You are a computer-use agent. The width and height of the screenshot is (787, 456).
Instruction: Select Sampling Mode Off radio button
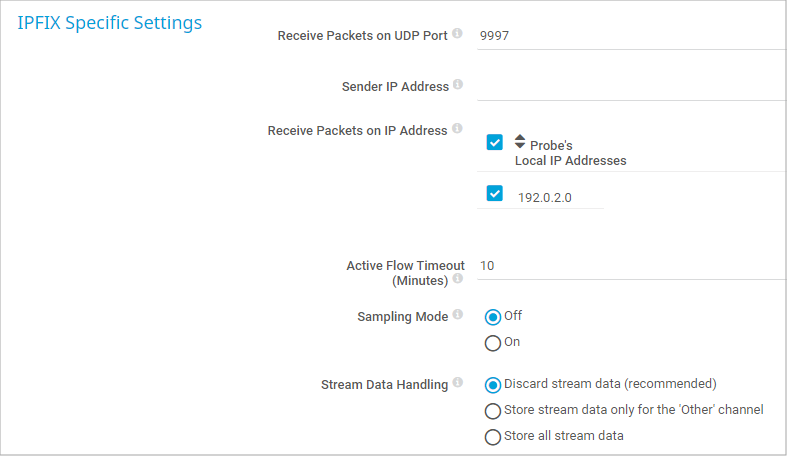(492, 317)
